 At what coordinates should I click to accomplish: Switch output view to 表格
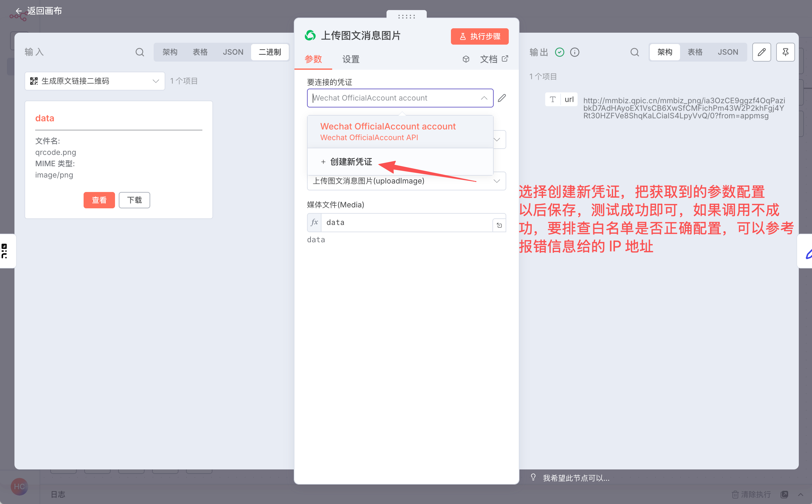(695, 52)
